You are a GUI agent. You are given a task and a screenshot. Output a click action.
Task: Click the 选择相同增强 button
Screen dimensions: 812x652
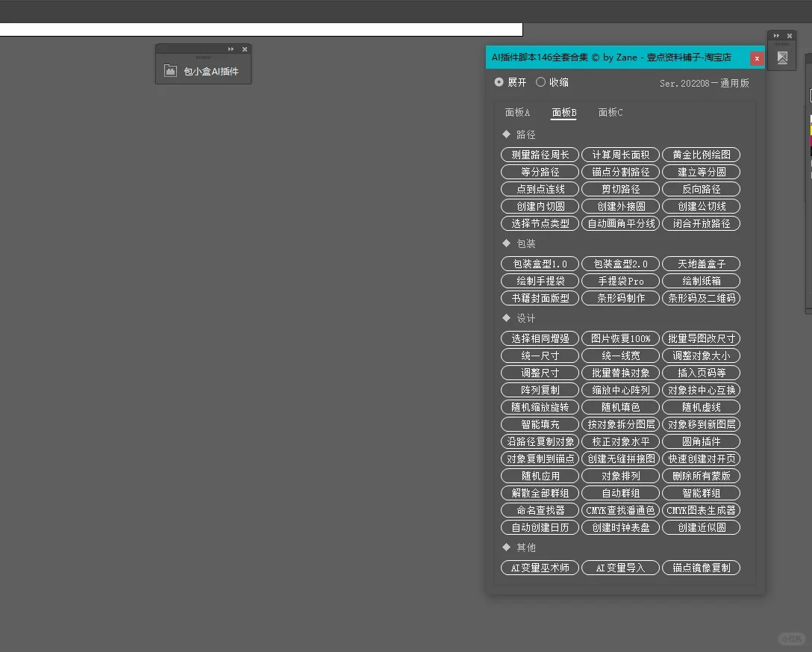540,338
